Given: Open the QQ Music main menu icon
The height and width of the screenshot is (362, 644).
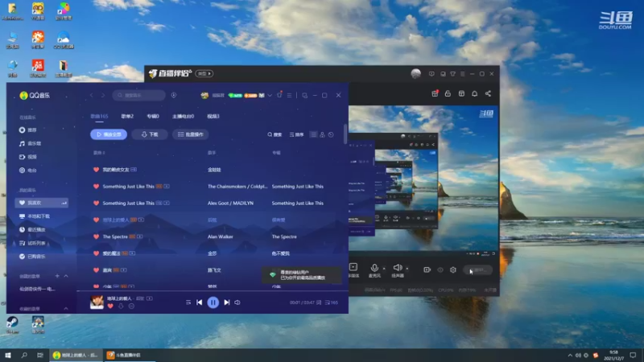Looking at the screenshot, I should 290,95.
